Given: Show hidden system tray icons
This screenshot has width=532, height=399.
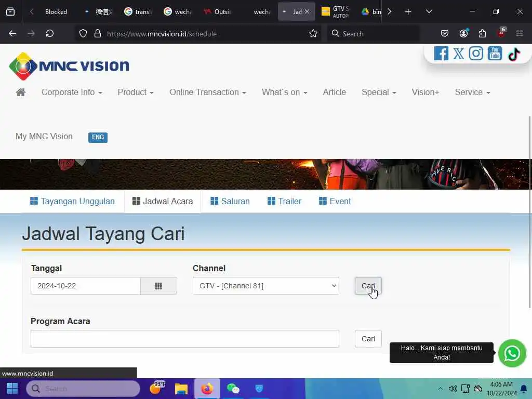Looking at the screenshot, I should pos(440,389).
